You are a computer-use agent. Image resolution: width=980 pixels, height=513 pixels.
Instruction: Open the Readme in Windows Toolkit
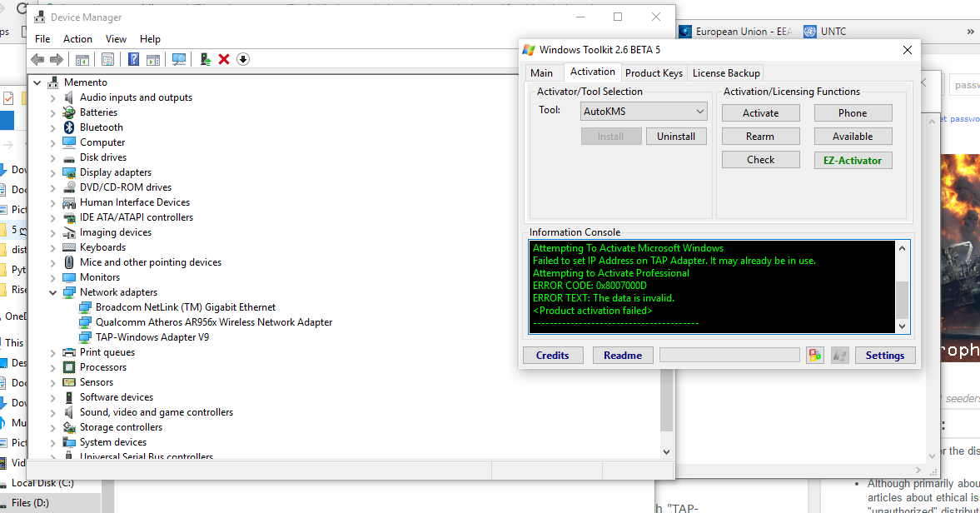click(623, 356)
